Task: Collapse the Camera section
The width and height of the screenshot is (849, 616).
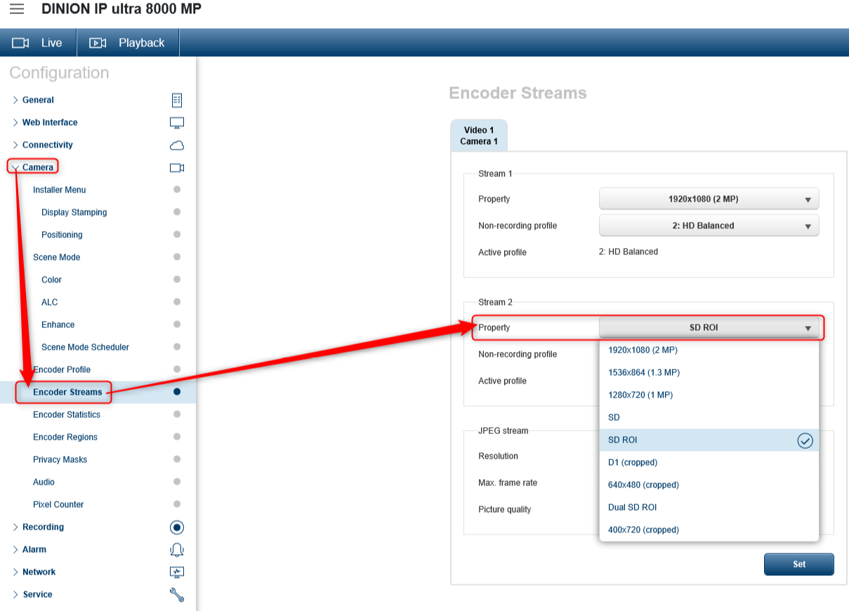Action: 15,167
